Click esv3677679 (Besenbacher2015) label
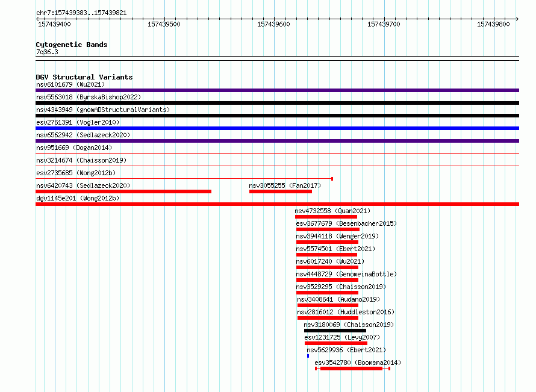This screenshot has height=392, width=536. [x=346, y=223]
